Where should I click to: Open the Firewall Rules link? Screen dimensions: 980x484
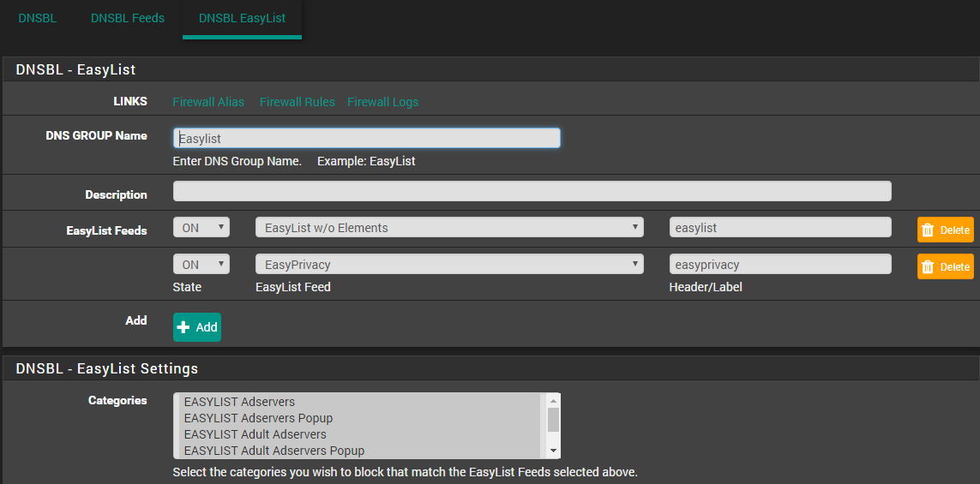point(297,102)
